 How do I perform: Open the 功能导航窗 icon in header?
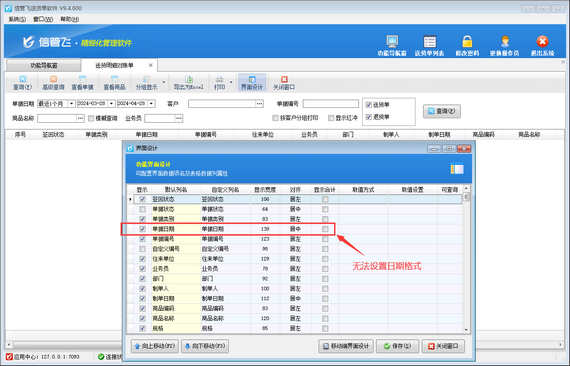pos(392,42)
